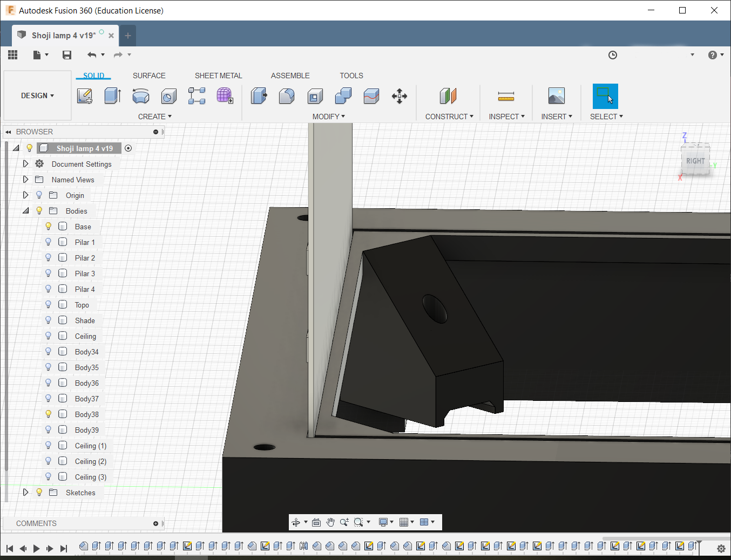Select the Offset Face tool

371,96
